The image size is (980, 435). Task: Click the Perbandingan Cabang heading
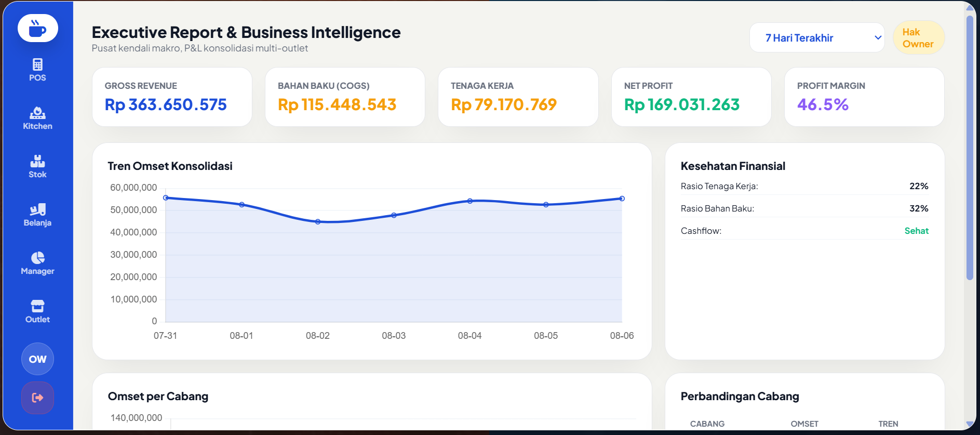(740, 397)
